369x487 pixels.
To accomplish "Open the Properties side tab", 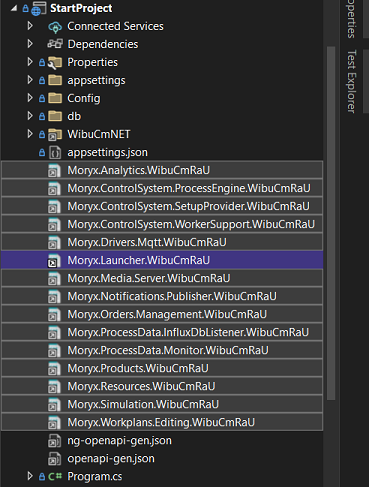I will point(351,18).
